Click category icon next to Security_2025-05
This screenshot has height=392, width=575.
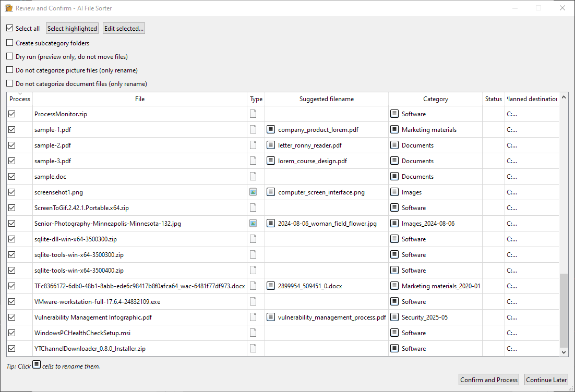[394, 317]
